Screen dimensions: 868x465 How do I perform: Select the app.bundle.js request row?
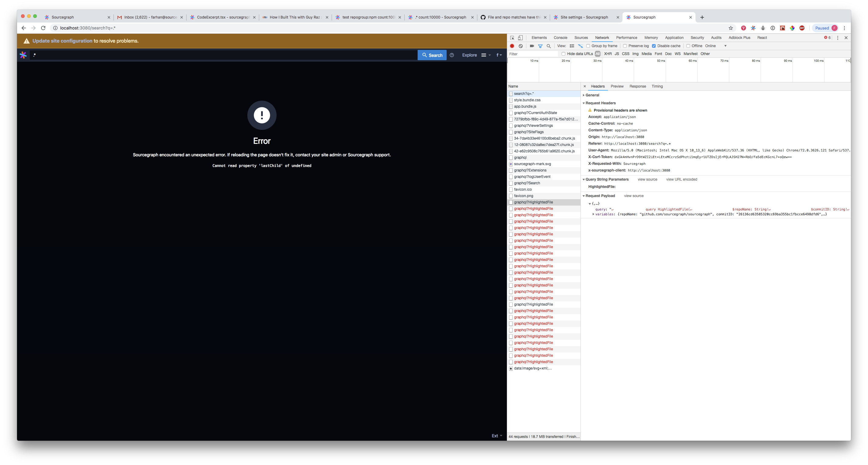coord(544,106)
